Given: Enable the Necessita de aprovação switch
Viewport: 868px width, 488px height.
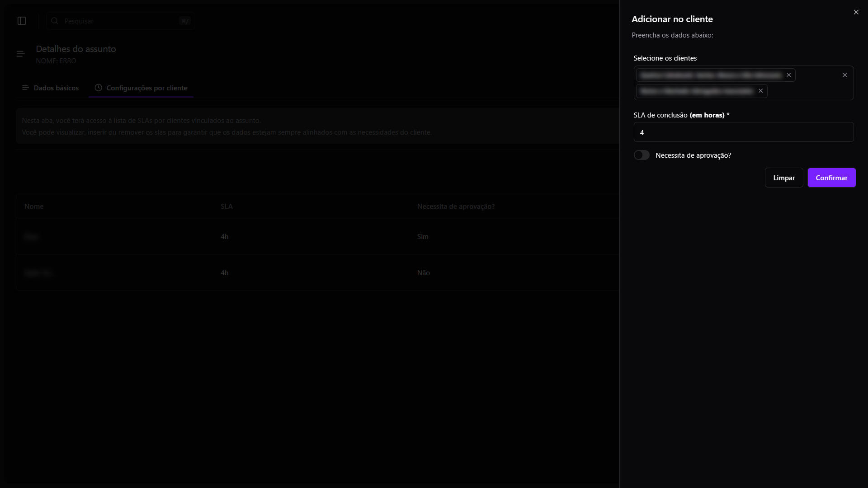Looking at the screenshot, I should [641, 155].
